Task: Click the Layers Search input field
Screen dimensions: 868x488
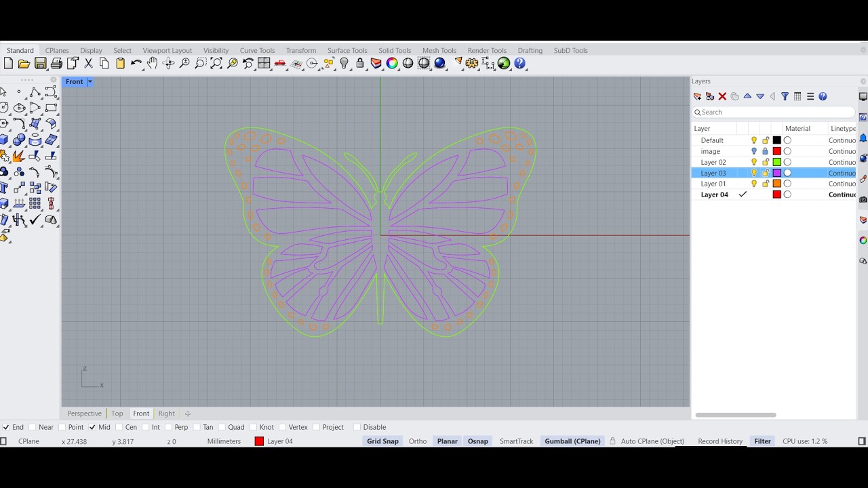Action: click(x=774, y=113)
